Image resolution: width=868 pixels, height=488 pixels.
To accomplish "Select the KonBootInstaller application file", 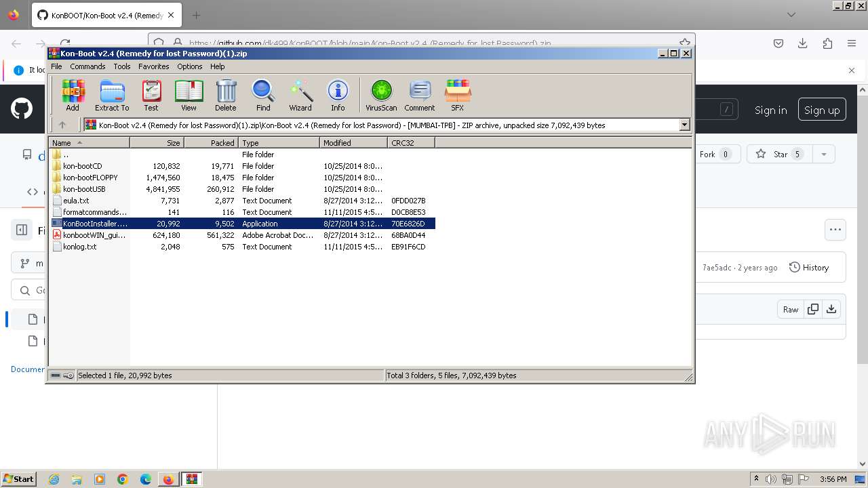I will 242,224.
